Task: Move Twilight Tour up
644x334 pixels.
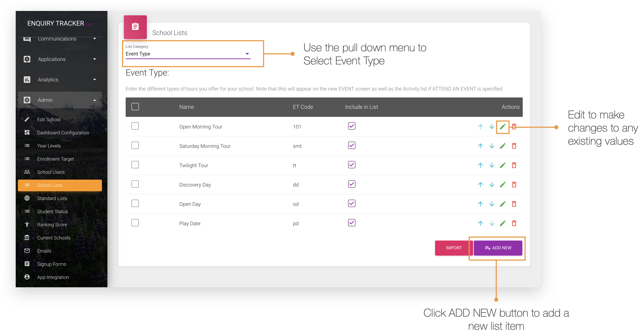Action: 480,165
